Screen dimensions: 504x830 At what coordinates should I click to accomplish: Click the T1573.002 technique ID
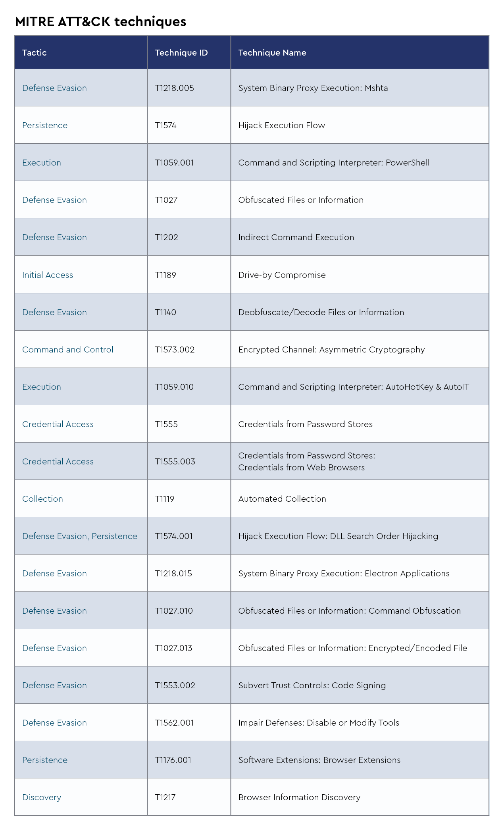point(175,350)
